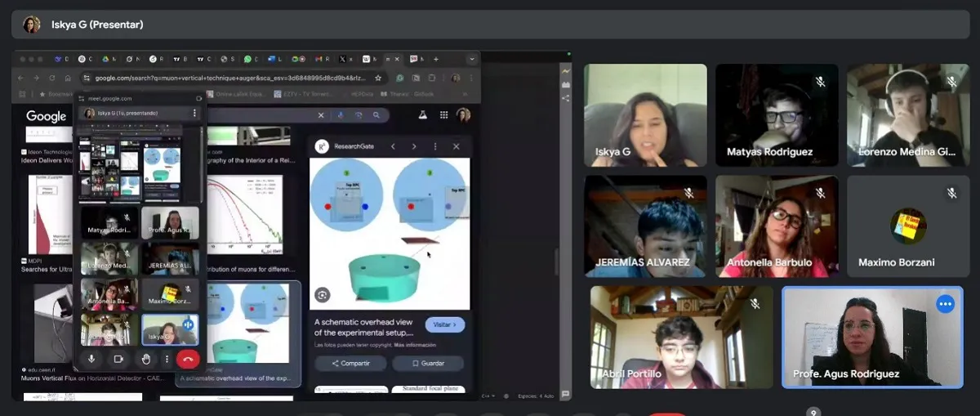
Task: Click the Compartir button
Action: point(350,363)
